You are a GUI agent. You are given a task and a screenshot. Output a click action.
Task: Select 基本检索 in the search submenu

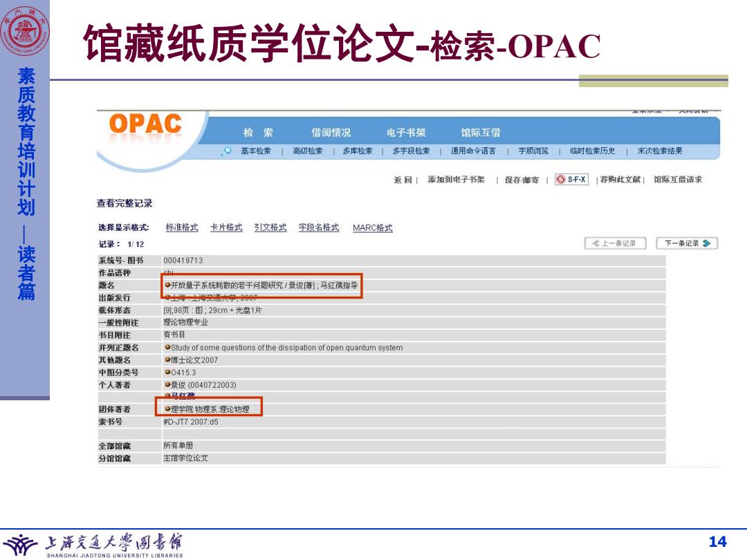coord(255,151)
